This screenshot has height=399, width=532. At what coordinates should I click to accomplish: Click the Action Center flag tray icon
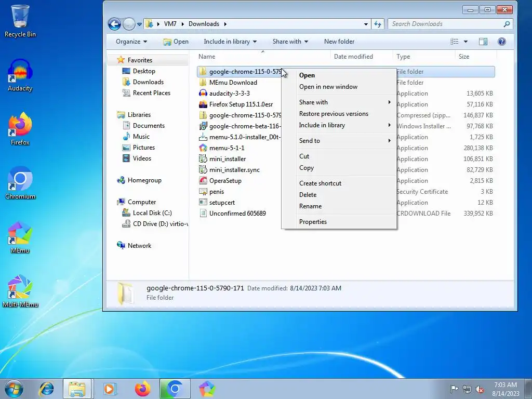pyautogui.click(x=454, y=389)
